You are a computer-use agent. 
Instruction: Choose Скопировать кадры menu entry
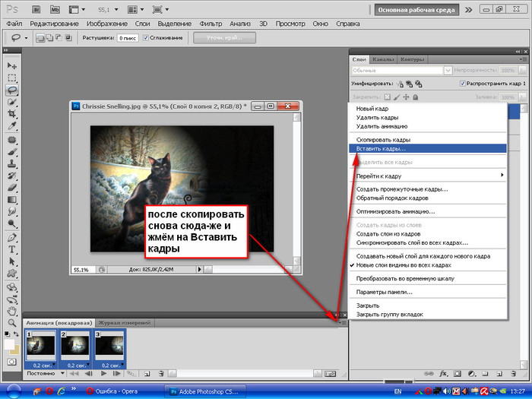point(428,140)
